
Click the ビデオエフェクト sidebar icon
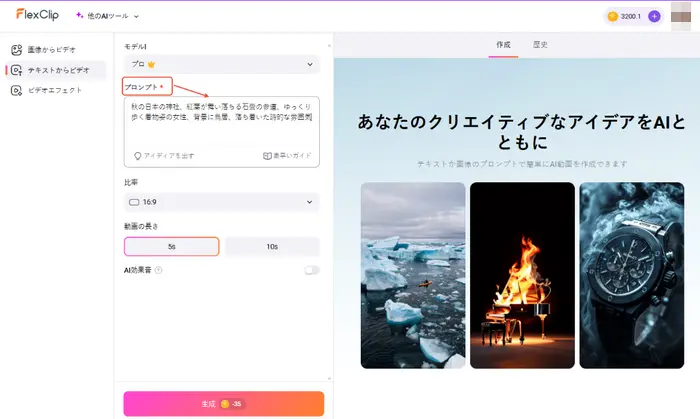click(x=17, y=91)
